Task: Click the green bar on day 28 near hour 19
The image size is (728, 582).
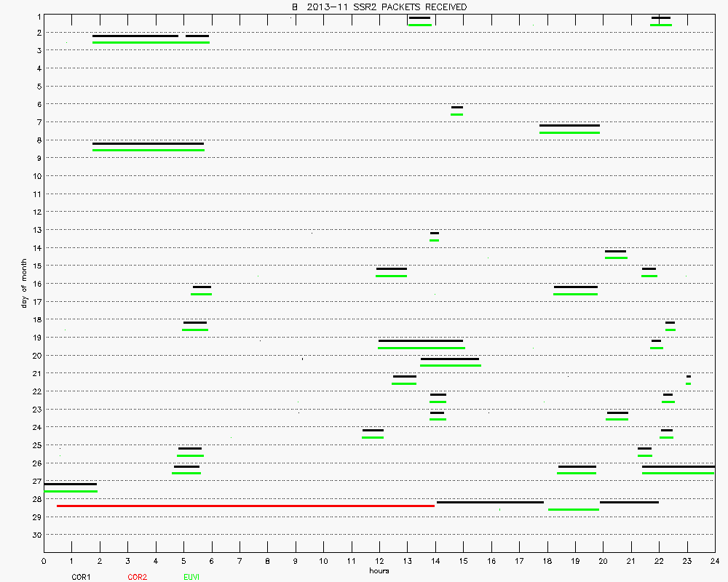Action: point(574,509)
